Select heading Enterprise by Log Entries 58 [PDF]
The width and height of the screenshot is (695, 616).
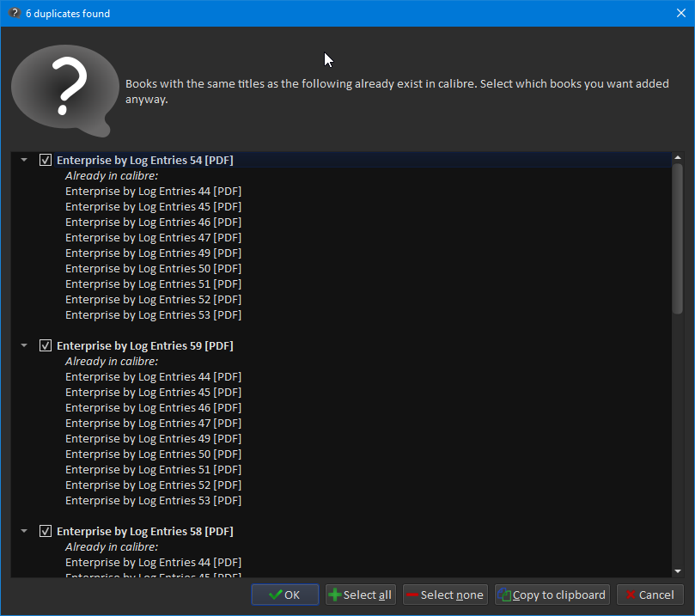[x=145, y=531]
